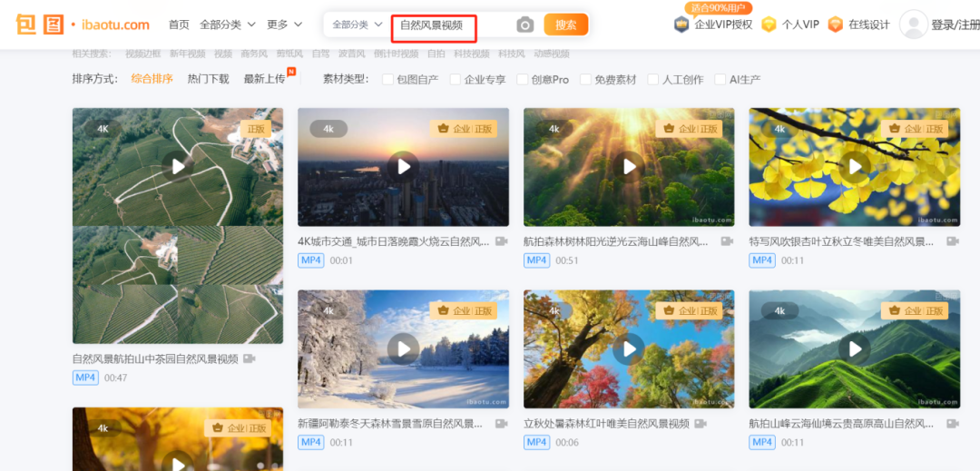Image resolution: width=980 pixels, height=471 pixels.
Task: Expand 全部分类 menu in top navigation
Action: [228, 25]
